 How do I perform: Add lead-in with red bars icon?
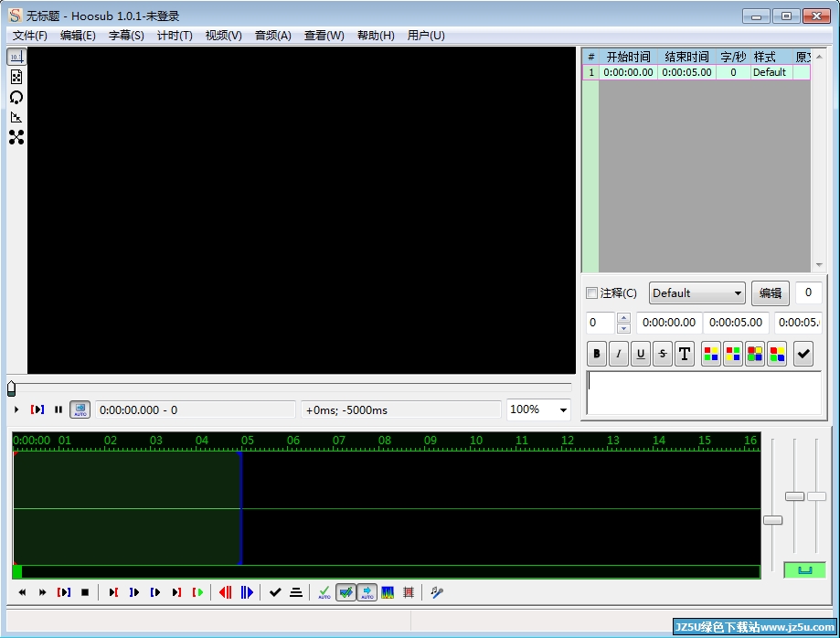pyautogui.click(x=226, y=592)
